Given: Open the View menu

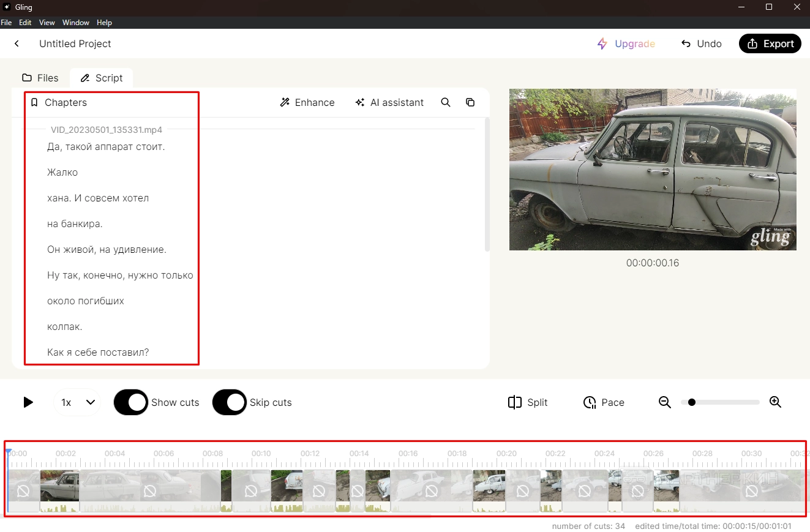Looking at the screenshot, I should (47, 23).
